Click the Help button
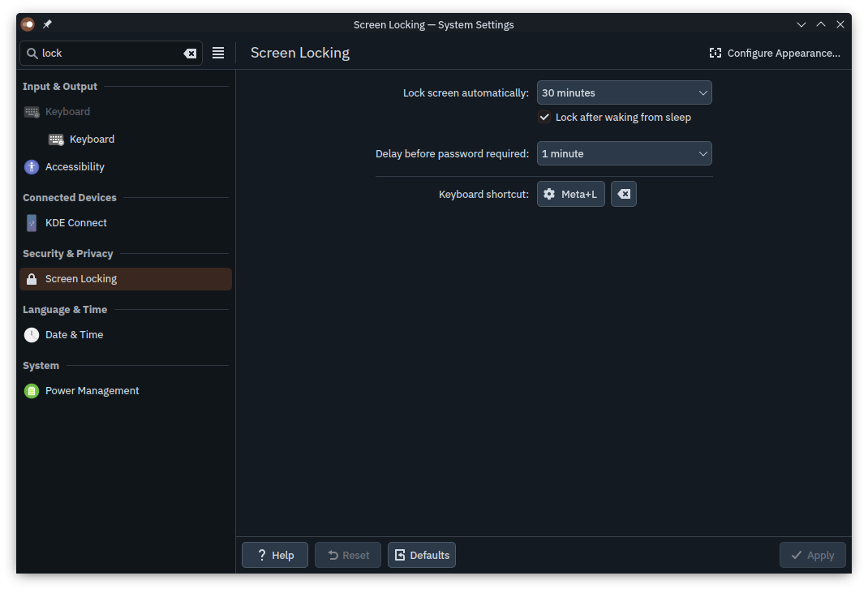Image resolution: width=868 pixels, height=593 pixels. tap(275, 556)
